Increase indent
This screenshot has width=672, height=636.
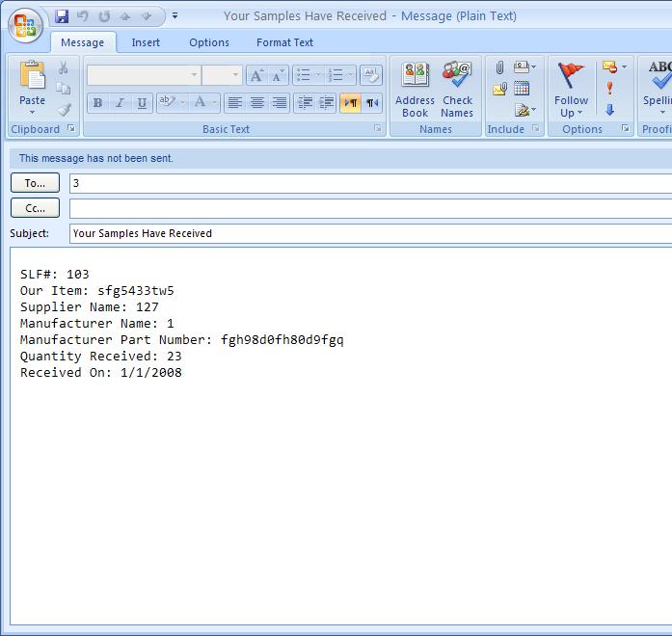coord(327,103)
